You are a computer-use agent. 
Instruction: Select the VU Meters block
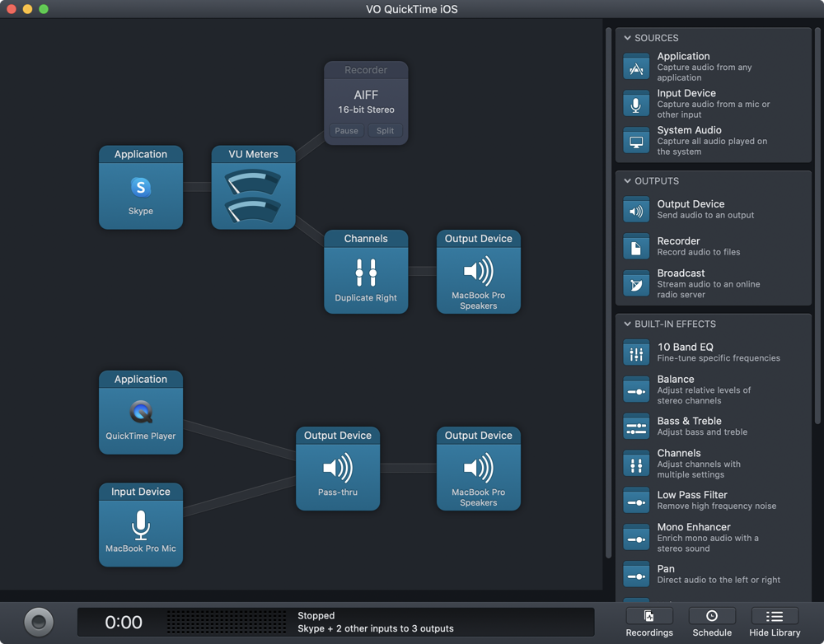coord(253,196)
